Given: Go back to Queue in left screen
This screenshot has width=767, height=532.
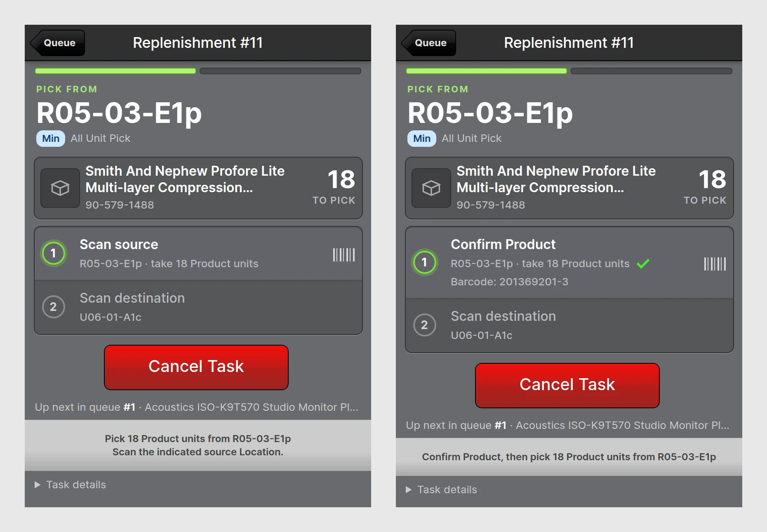Looking at the screenshot, I should (x=58, y=43).
